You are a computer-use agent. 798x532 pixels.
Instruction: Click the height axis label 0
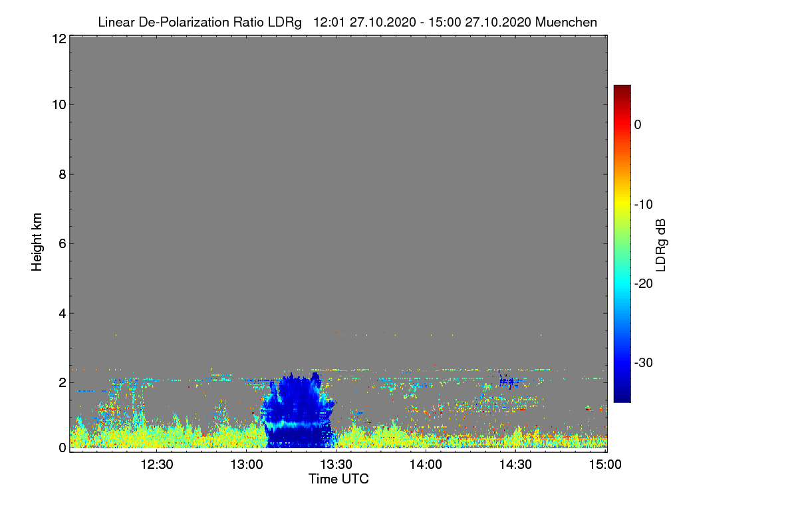click(x=62, y=448)
